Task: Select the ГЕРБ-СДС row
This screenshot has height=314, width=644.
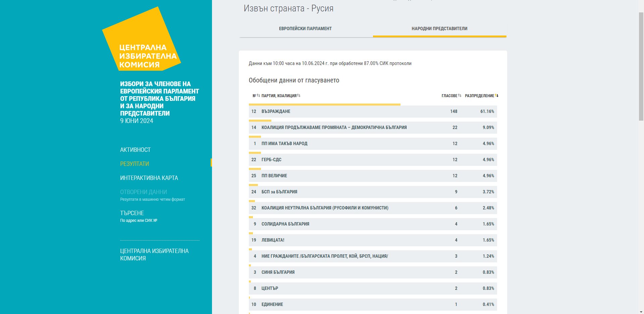Action: pos(373,160)
